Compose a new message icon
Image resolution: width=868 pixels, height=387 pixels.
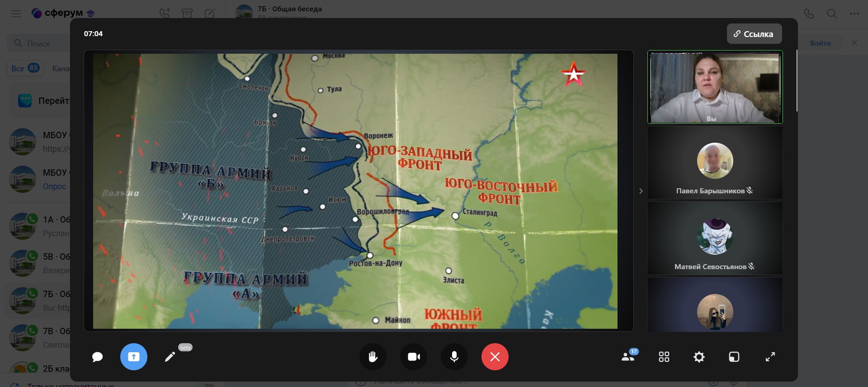coord(210,13)
